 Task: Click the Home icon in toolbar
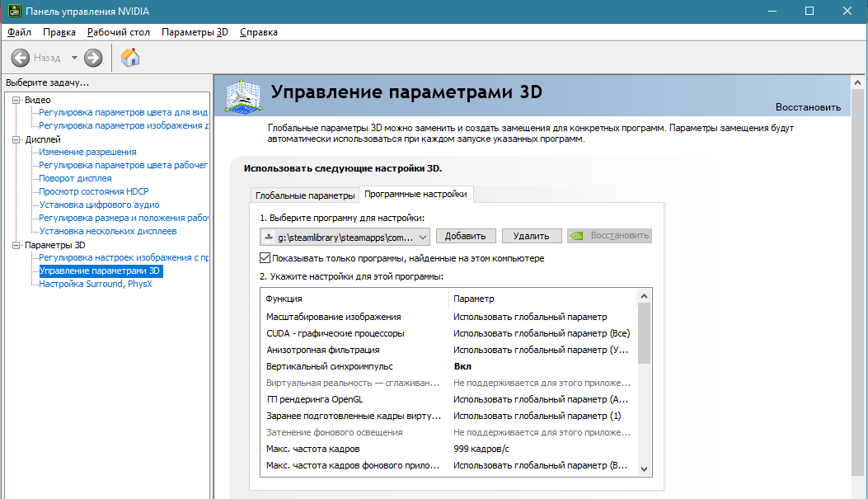point(130,58)
